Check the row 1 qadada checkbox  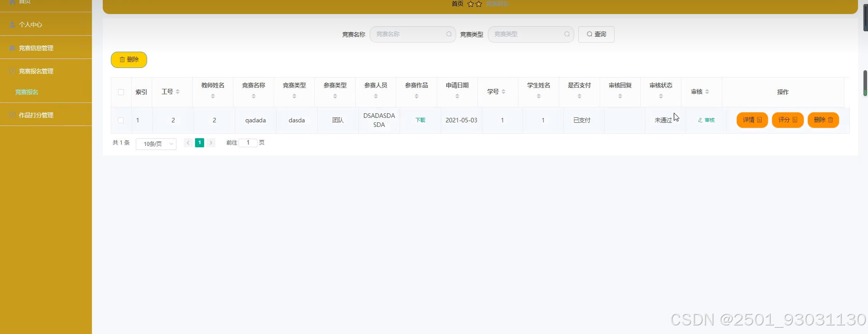pyautogui.click(x=120, y=120)
